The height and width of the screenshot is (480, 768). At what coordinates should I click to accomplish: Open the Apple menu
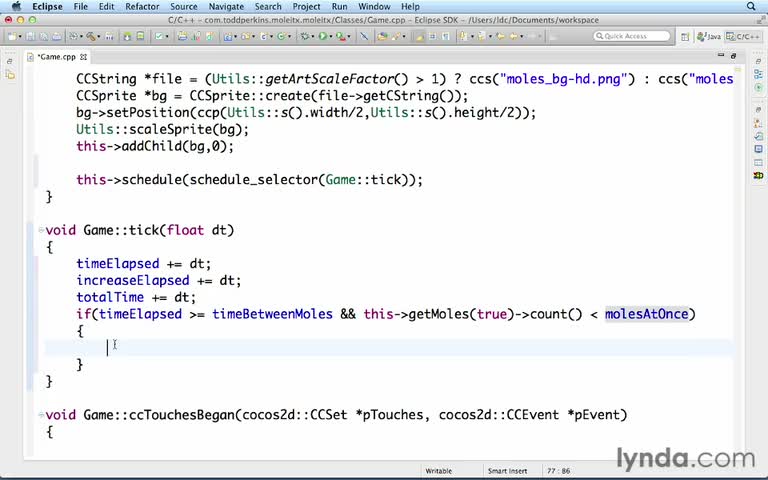[x=16, y=6]
